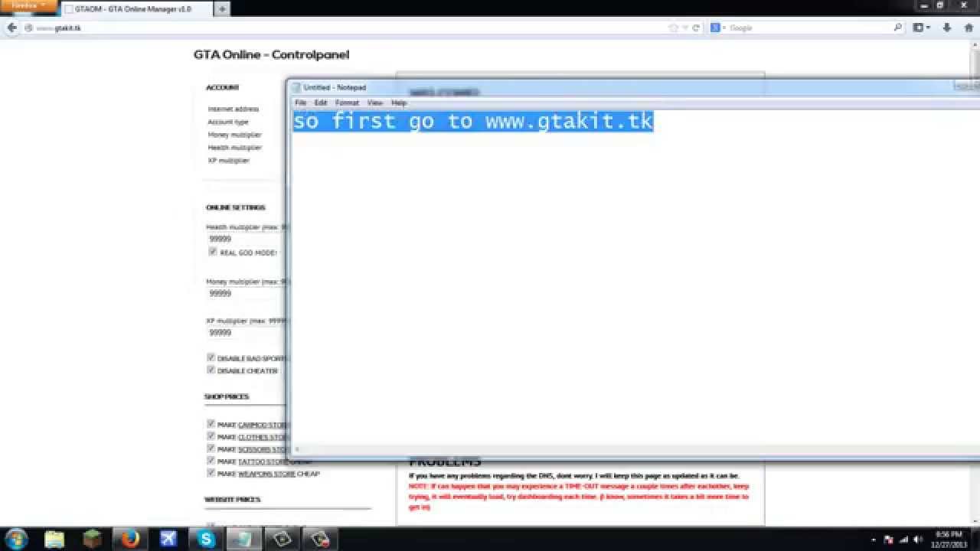Click WEBSITE PRICES heading
The width and height of the screenshot is (980, 551).
[233, 499]
